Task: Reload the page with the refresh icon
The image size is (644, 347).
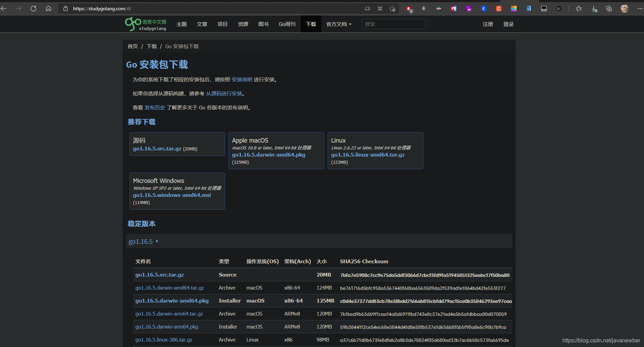Action: [x=33, y=9]
